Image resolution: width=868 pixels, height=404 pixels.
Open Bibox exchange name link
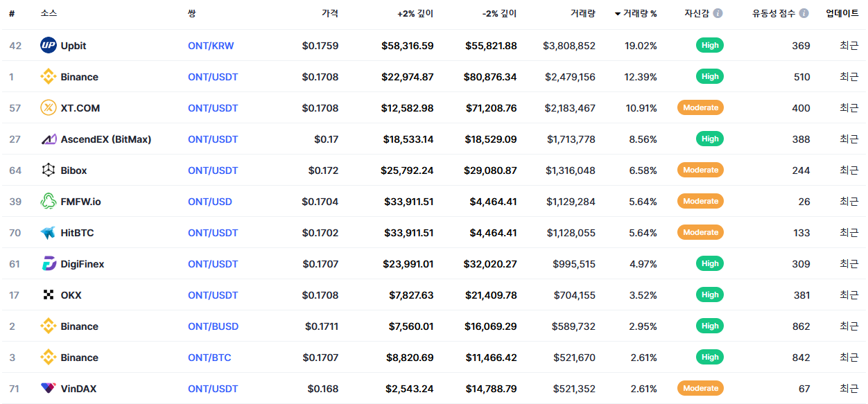coord(74,170)
